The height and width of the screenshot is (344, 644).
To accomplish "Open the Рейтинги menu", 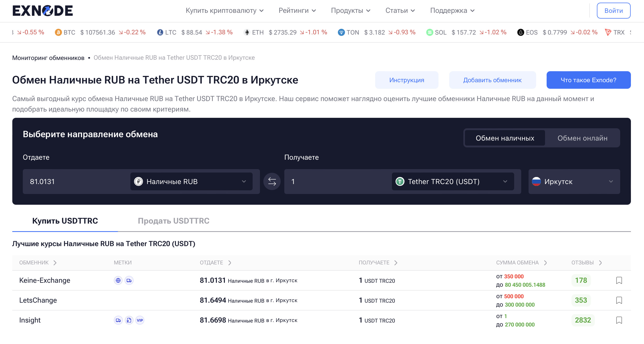I will (x=297, y=11).
